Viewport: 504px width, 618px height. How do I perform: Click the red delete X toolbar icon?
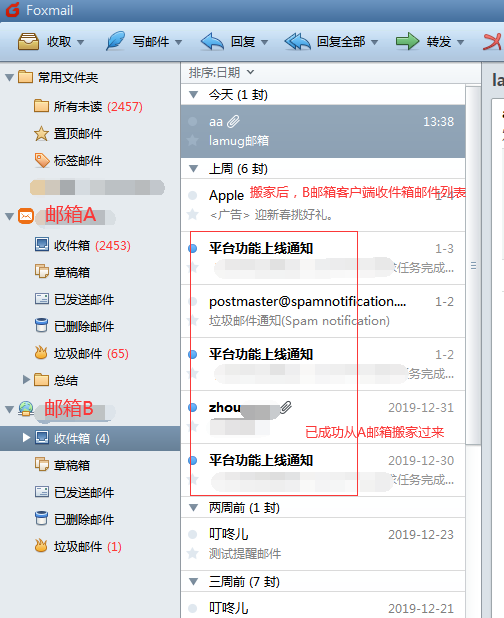click(493, 42)
